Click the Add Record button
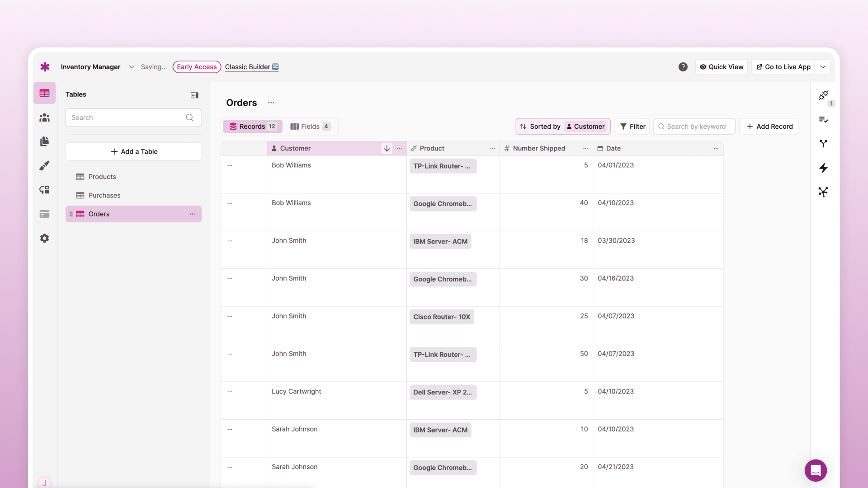Screen dimensions: 868x488 [769, 127]
